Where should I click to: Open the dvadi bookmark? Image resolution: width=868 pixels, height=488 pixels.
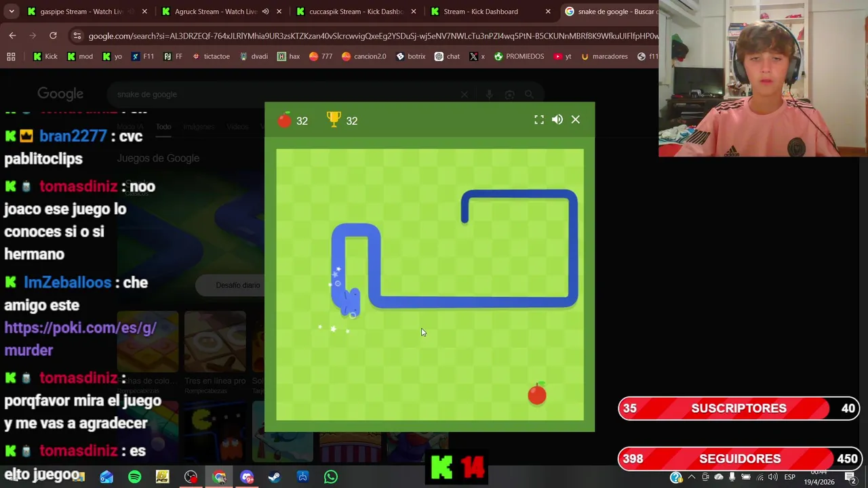(x=254, y=56)
